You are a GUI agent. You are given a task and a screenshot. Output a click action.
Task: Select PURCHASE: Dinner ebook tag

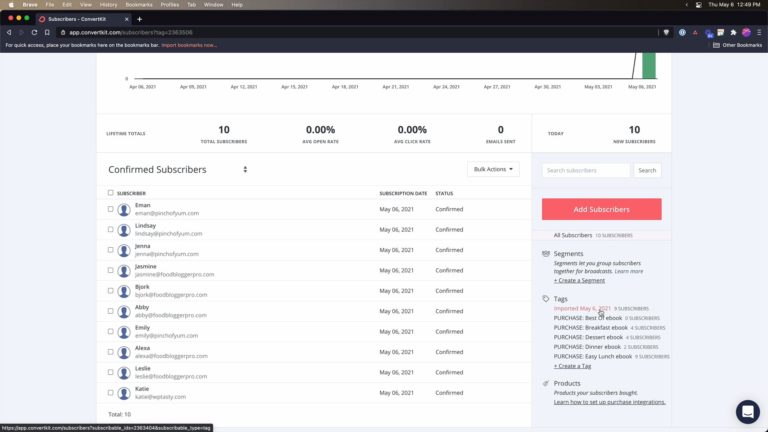[x=587, y=347]
